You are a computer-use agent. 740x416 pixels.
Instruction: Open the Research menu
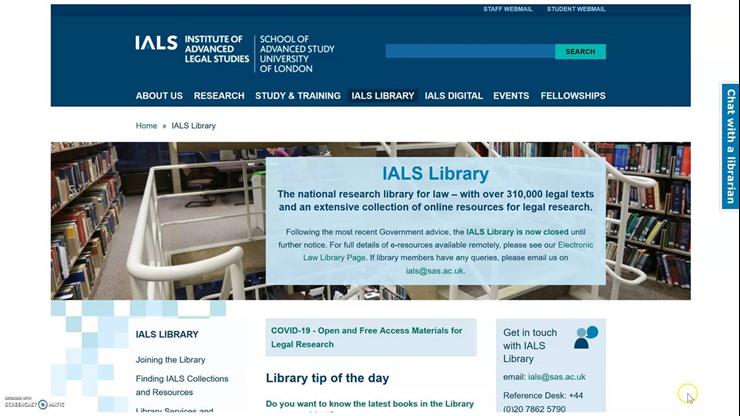tap(219, 96)
